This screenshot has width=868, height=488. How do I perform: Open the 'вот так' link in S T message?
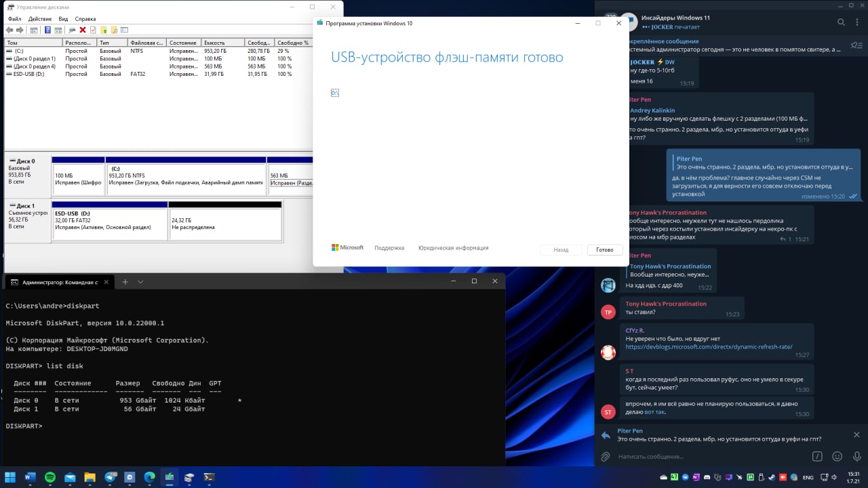655,411
